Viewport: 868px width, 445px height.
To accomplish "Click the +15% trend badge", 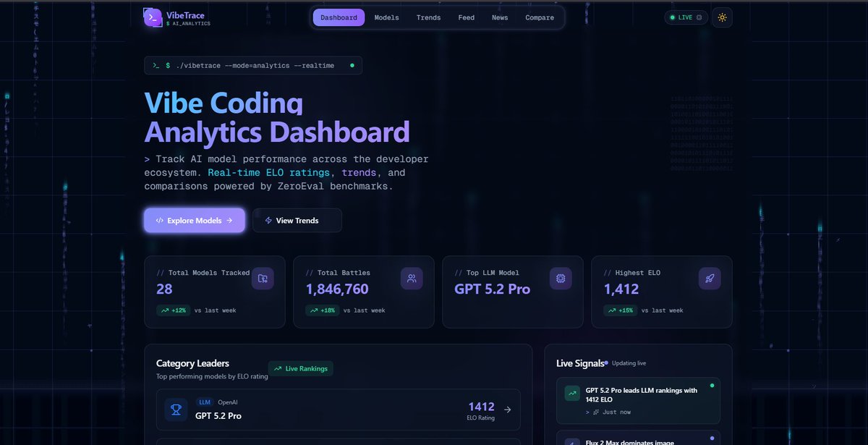I will point(620,310).
